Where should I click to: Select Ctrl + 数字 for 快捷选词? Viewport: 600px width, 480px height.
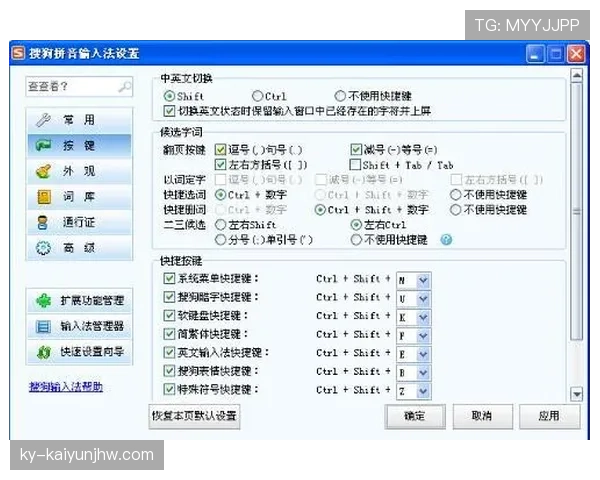click(x=220, y=195)
